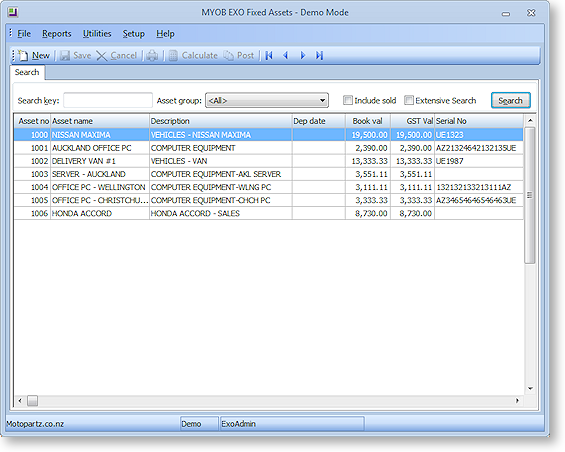Image resolution: width=565 pixels, height=452 pixels.
Task: Click toolbar drag handle grip
Action: tap(14, 56)
